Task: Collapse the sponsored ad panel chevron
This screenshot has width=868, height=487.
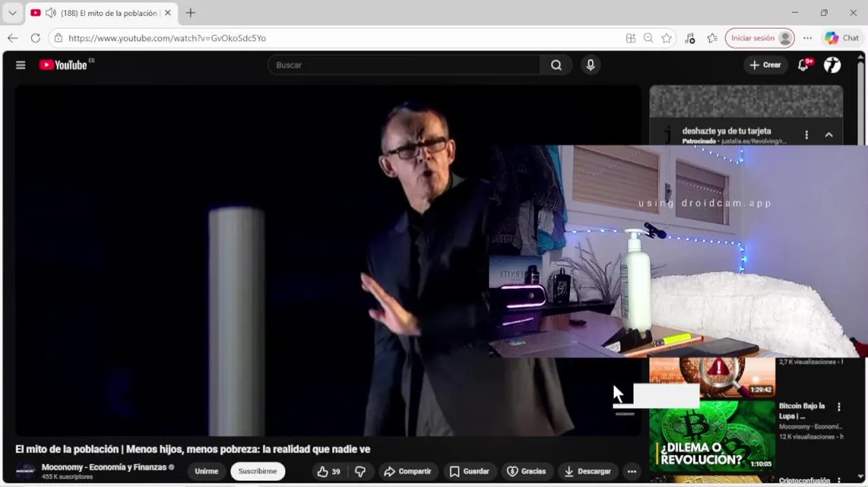Action: [x=829, y=135]
